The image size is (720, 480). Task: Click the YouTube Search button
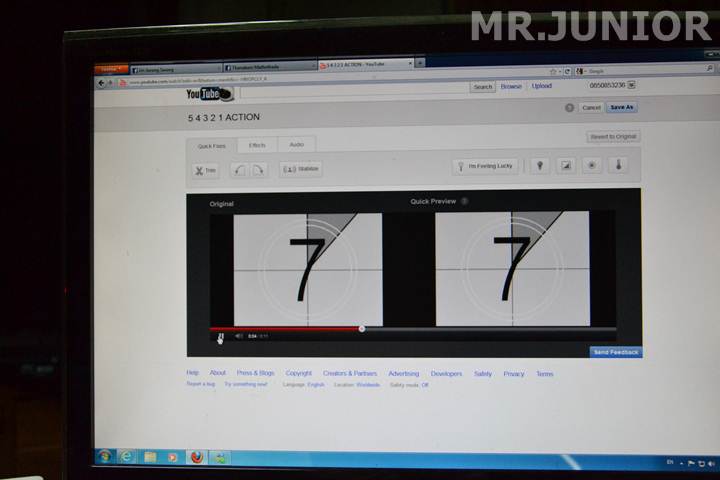[x=483, y=87]
